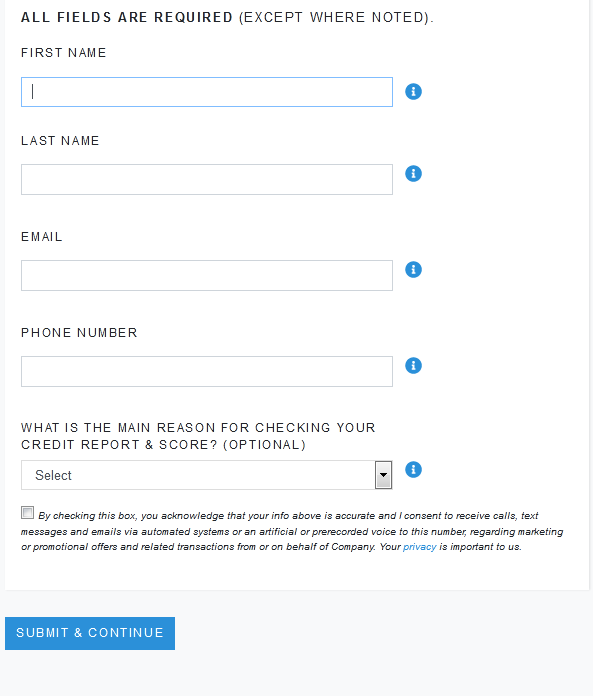Click the info icon beside Phone Number field
Viewport: 593px width, 696px height.
coord(413,366)
